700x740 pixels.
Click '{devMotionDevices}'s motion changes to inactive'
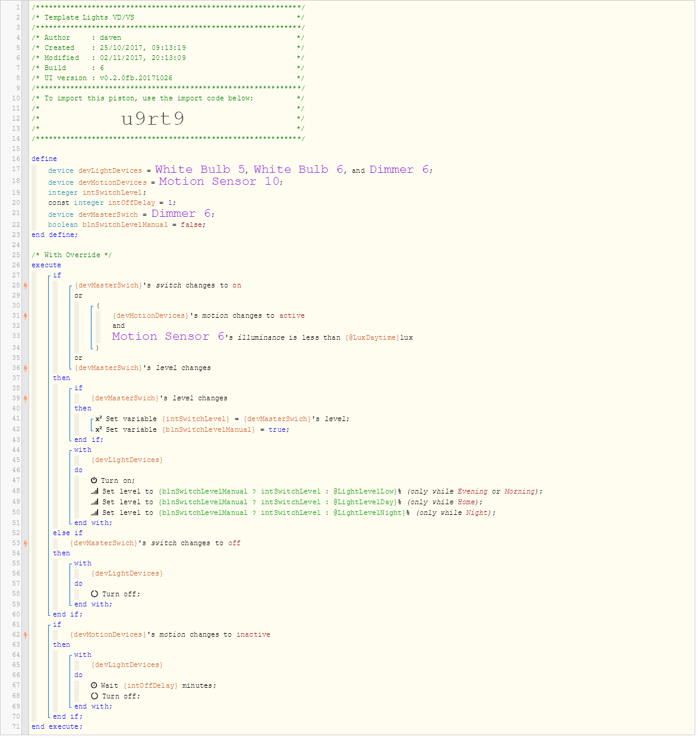tap(170, 635)
